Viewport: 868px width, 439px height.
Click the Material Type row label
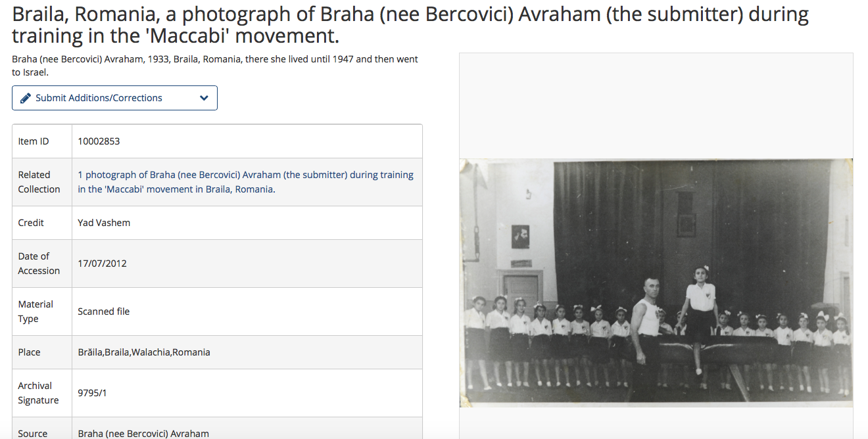pos(36,312)
